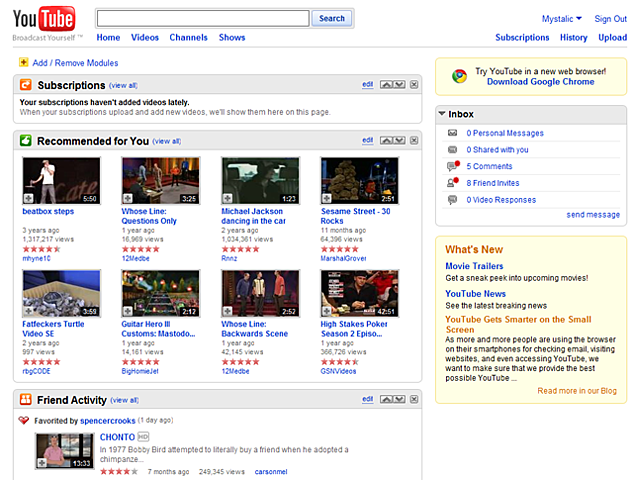The image size is (633, 480).
Task: Click the orange Friend Activity module icon
Action: tap(25, 399)
